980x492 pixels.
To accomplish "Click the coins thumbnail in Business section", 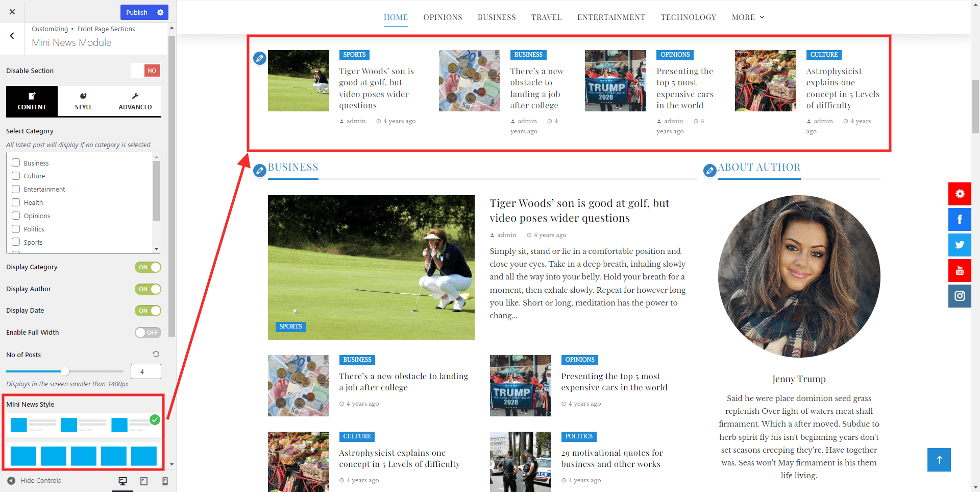I will [x=299, y=386].
